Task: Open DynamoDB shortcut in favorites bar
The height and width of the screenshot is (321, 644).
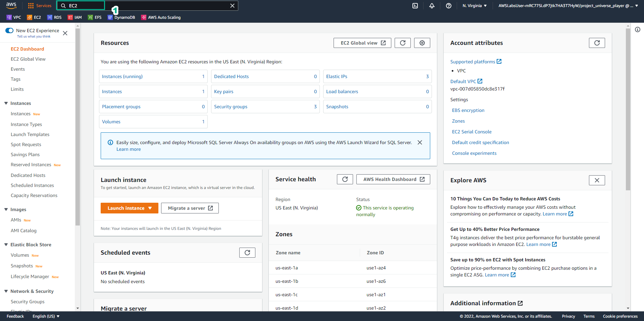Action: pos(121,17)
